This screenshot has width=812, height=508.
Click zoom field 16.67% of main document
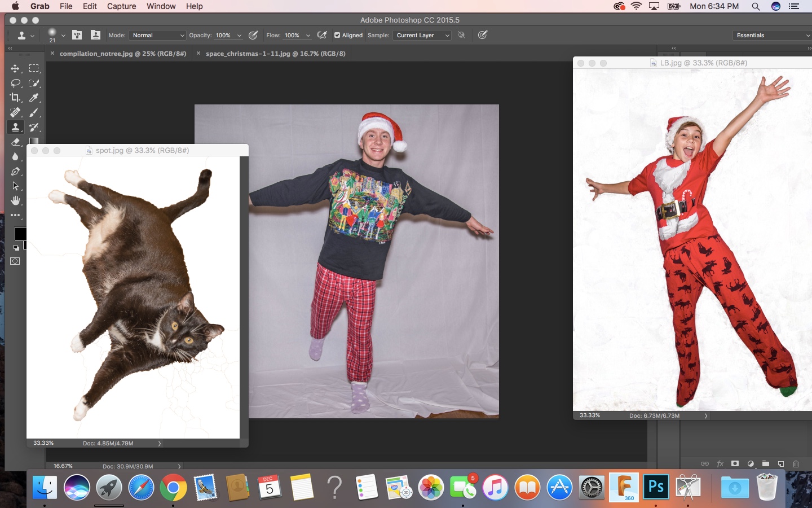click(x=63, y=466)
